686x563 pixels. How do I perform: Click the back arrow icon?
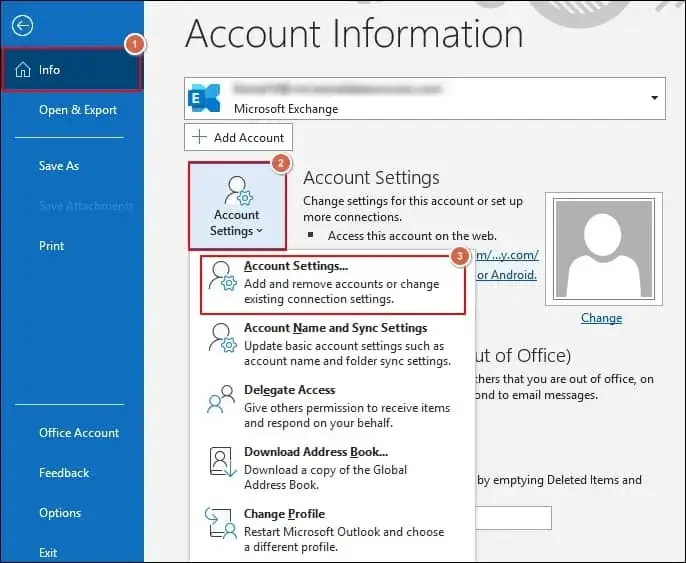coord(22,26)
